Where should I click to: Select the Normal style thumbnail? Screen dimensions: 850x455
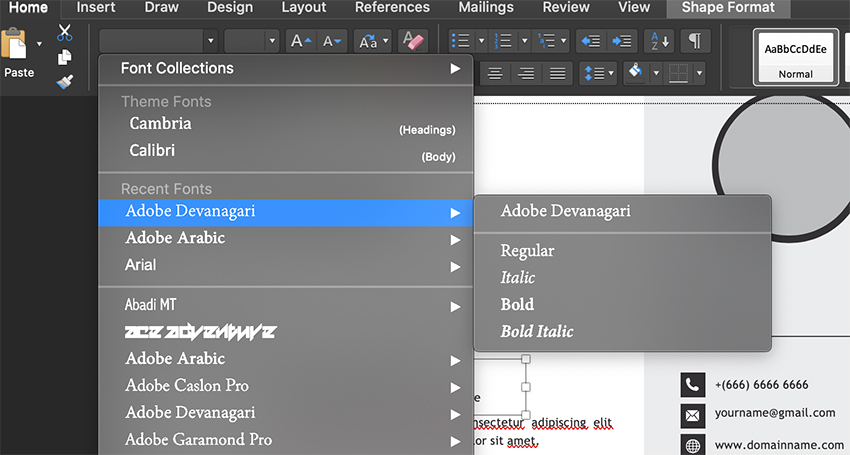tap(795, 57)
